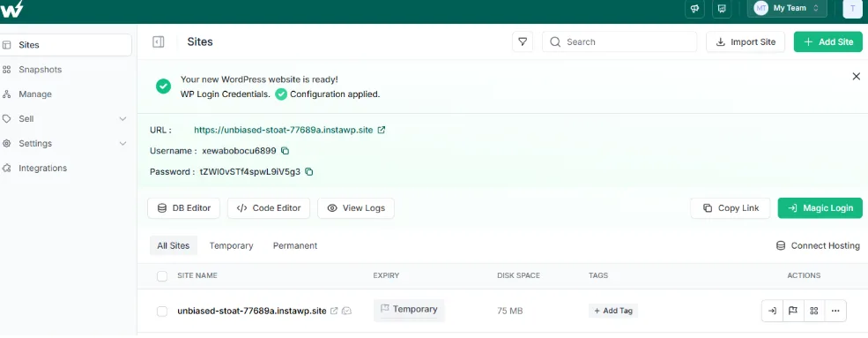The height and width of the screenshot is (338, 868).
Task: Click the Configuration applied checkmark icon
Action: coord(281,94)
